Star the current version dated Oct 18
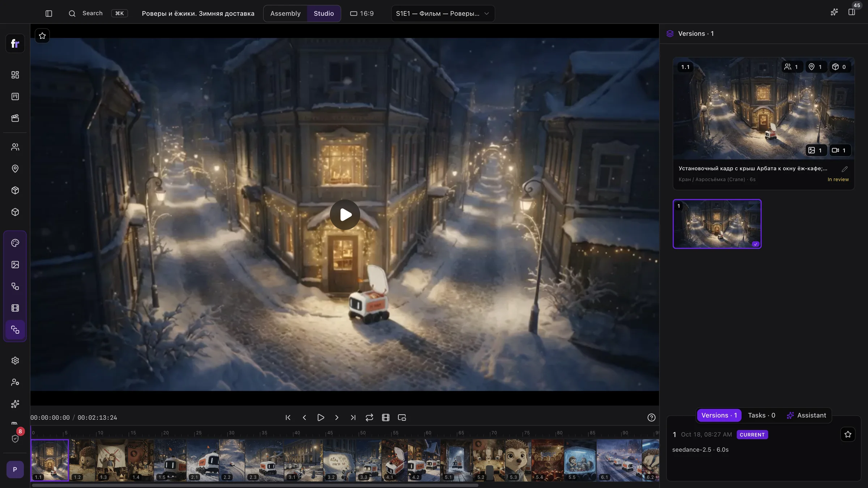 click(848, 435)
